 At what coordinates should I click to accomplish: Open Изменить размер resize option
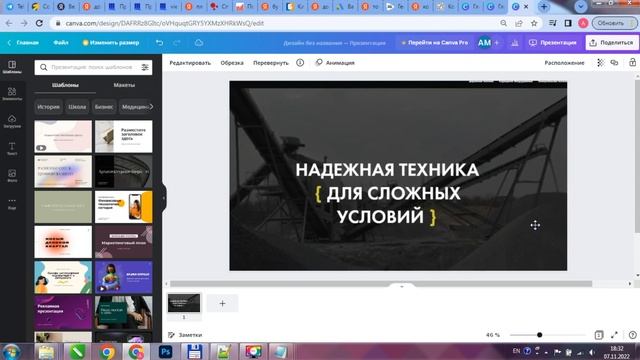111,42
